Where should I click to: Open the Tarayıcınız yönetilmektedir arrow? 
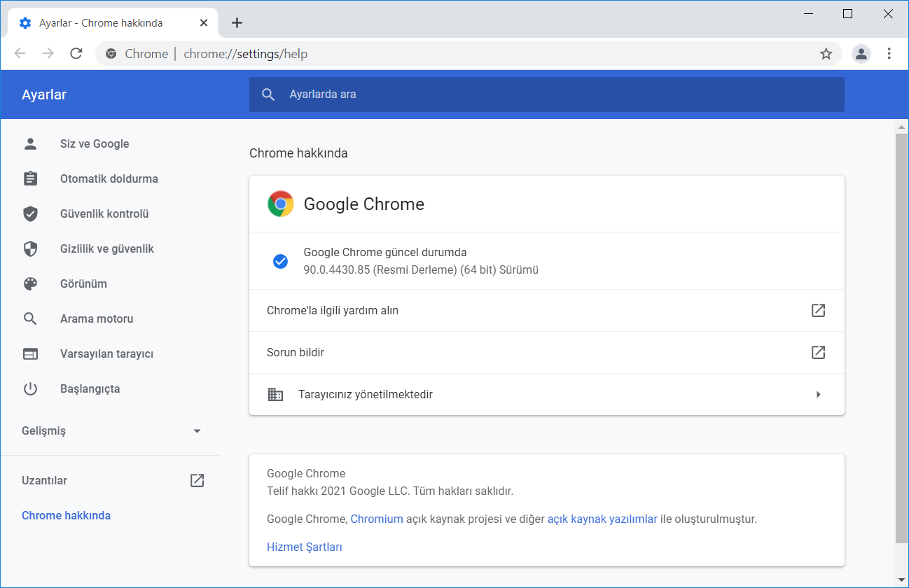click(818, 394)
